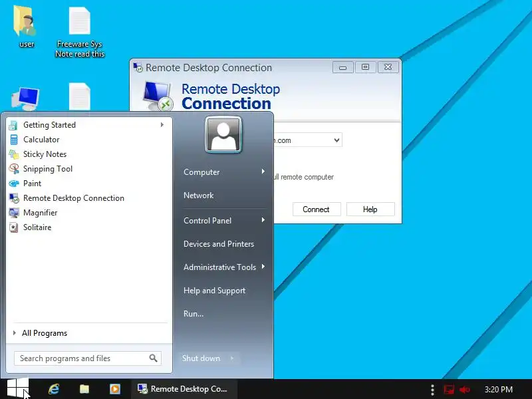
Task: Click the Remote Desktop Co... taskbar button
Action: [184, 389]
